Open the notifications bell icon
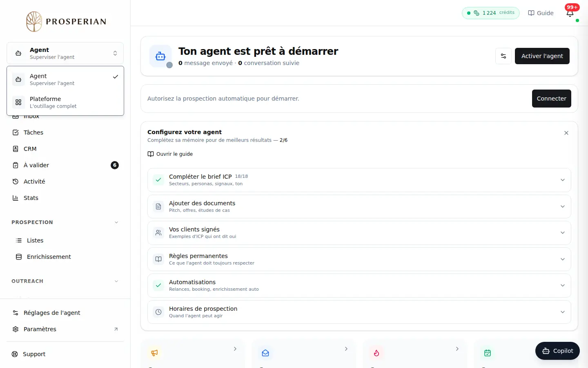 570,13
